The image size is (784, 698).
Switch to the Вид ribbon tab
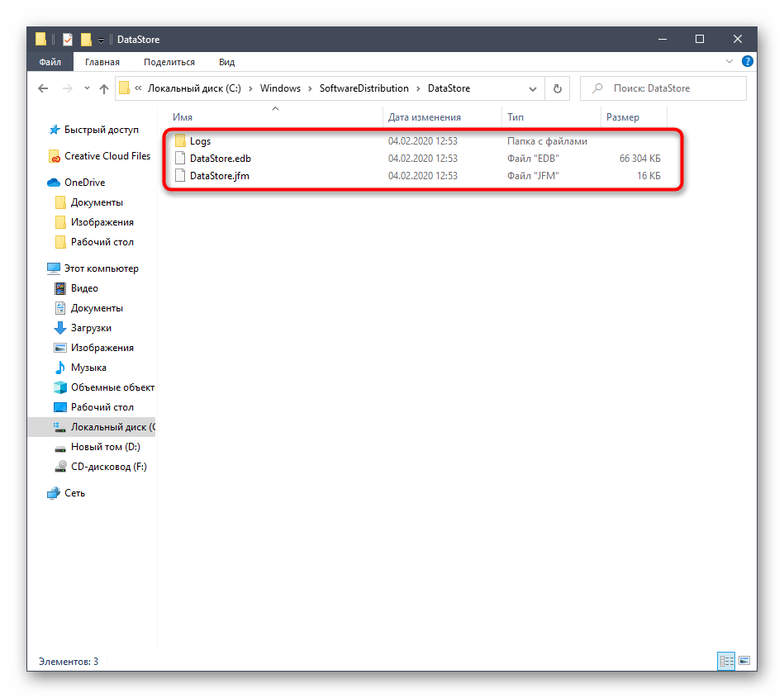(226, 62)
